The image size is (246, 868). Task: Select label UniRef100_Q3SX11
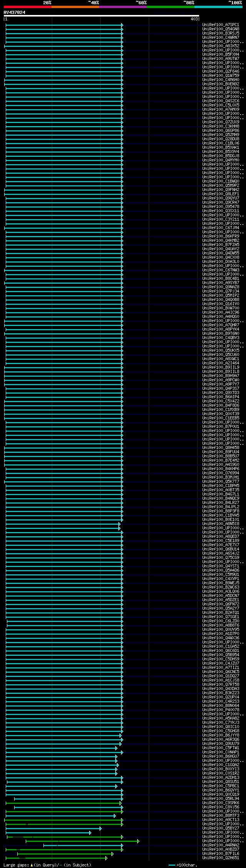tap(221, 211)
